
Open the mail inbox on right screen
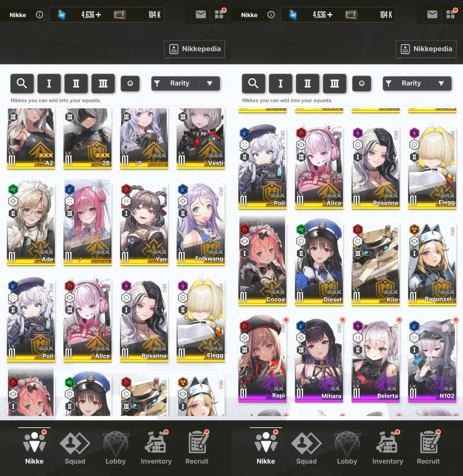click(432, 15)
